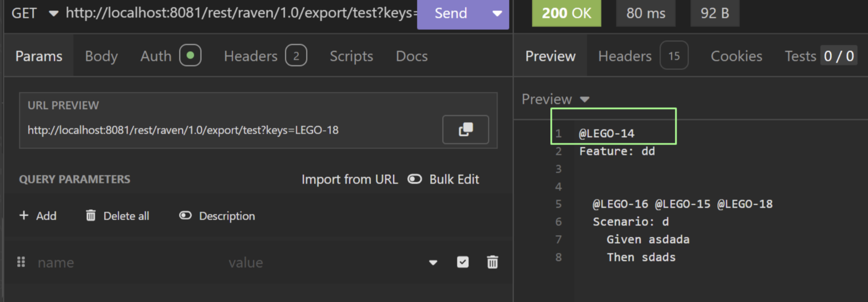Click the response Headers count badge 15

click(673, 56)
